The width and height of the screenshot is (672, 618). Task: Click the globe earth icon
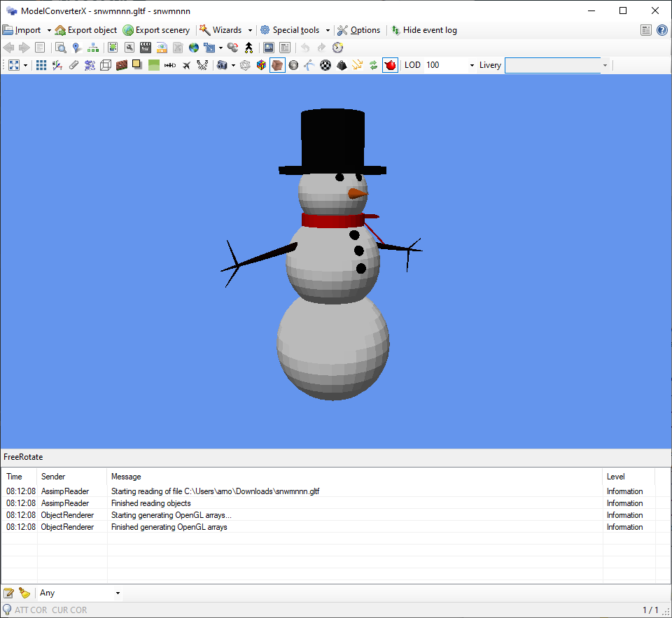pos(194,48)
